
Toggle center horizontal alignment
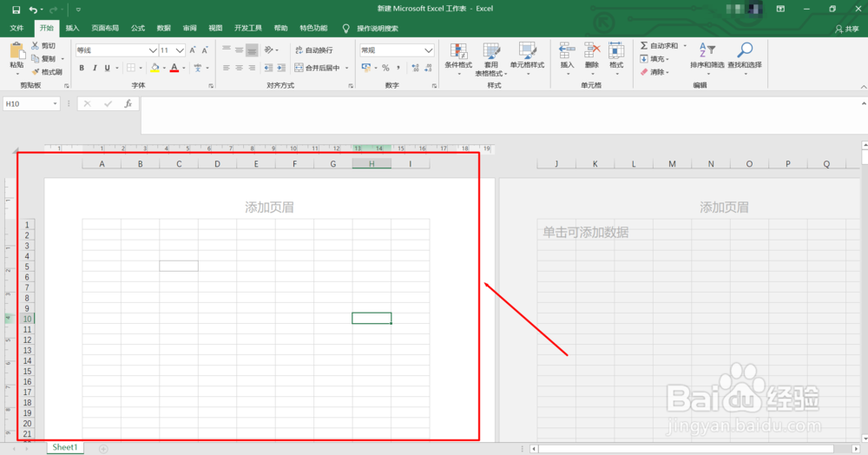click(x=240, y=68)
